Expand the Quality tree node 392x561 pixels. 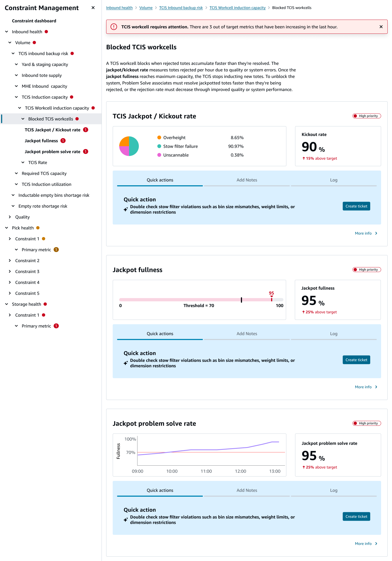10,217
